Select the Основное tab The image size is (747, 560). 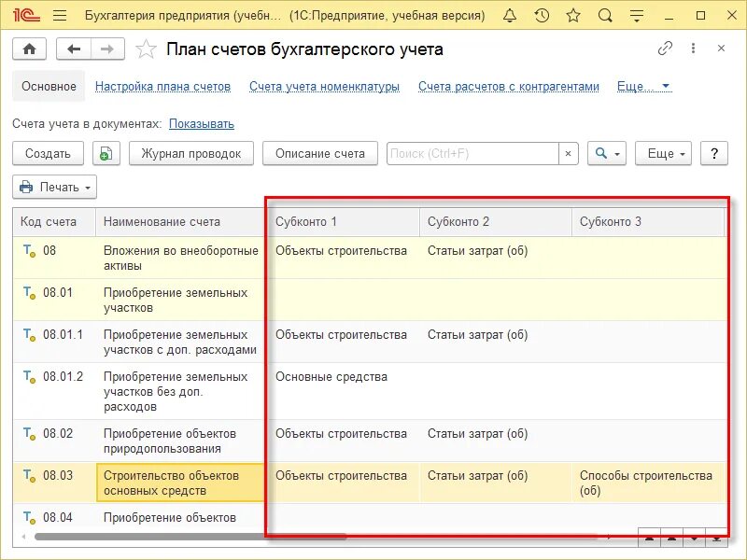pos(49,86)
